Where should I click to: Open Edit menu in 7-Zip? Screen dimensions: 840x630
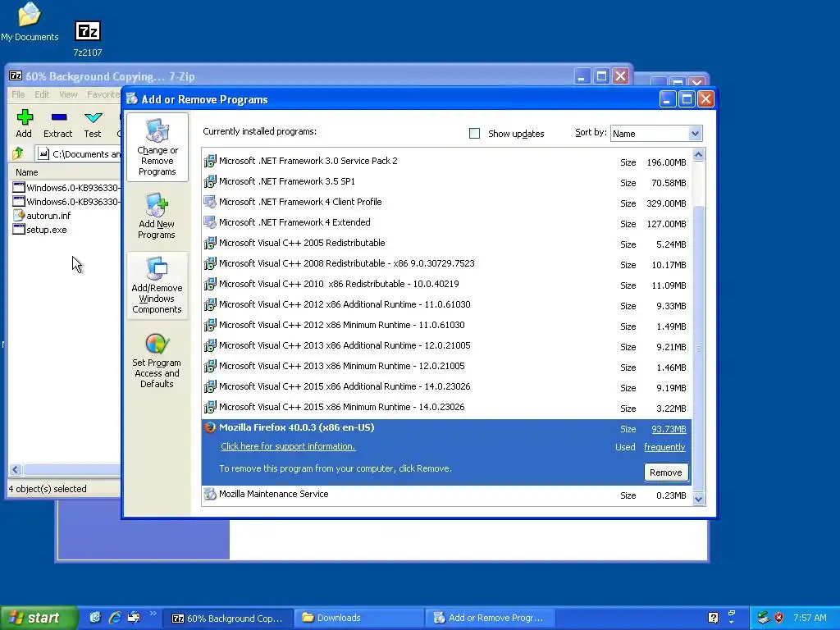(x=42, y=94)
